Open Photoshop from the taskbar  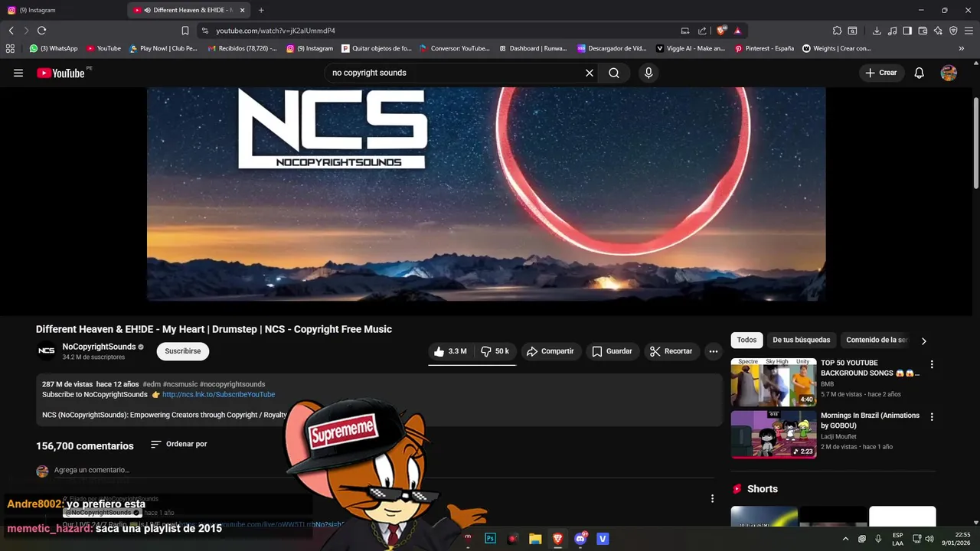click(490, 539)
